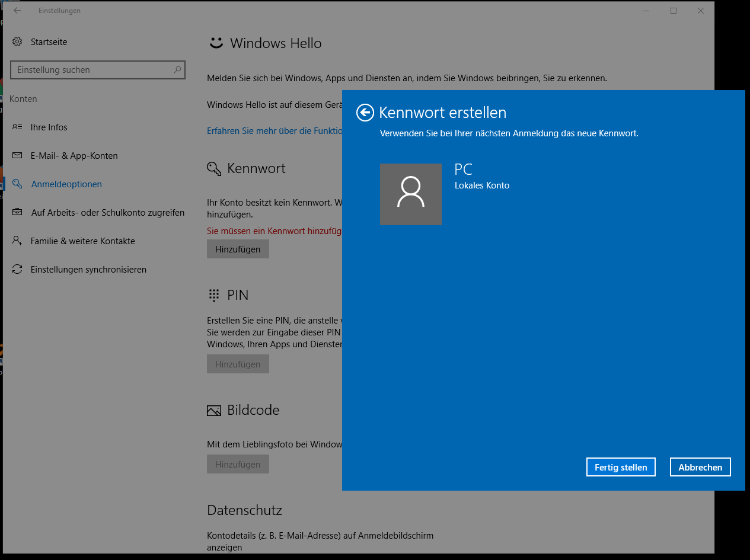This screenshot has height=560, width=750.
Task: Select Anmeldeoptionen in the sidebar
Action: click(x=57, y=184)
